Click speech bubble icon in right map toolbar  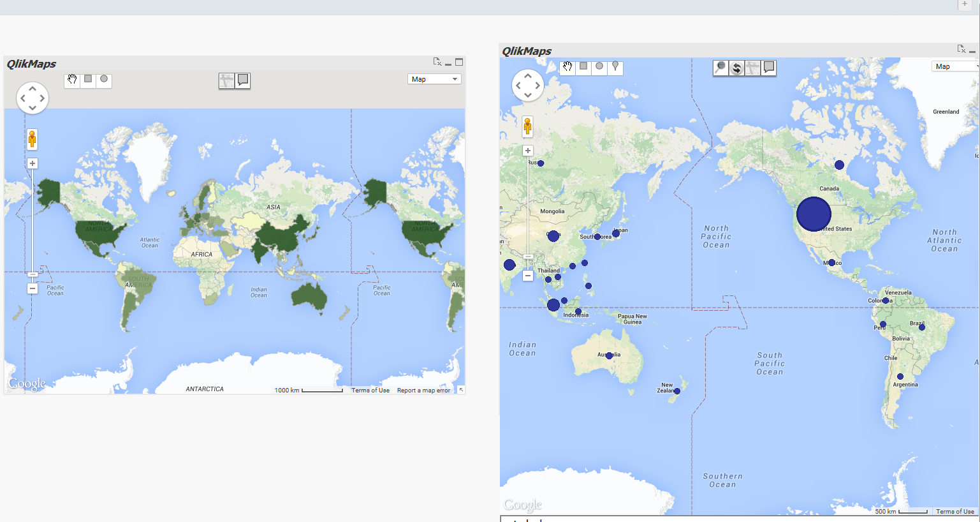769,68
